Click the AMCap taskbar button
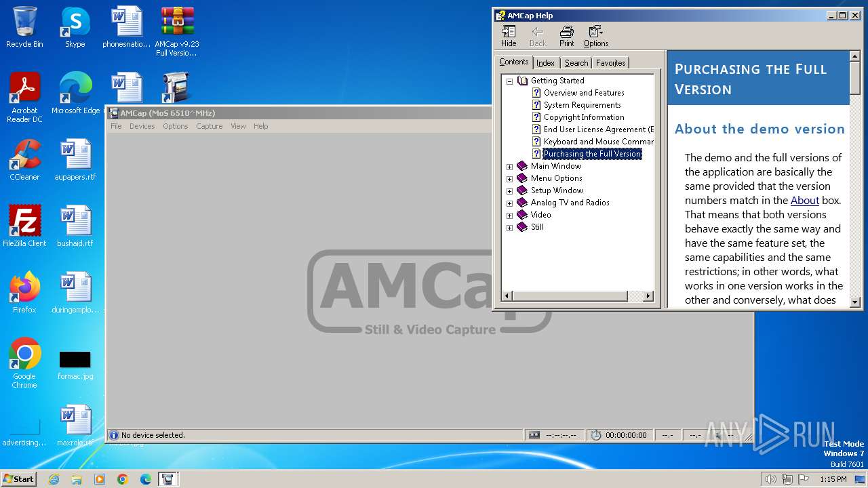The width and height of the screenshot is (868, 488). 167,479
